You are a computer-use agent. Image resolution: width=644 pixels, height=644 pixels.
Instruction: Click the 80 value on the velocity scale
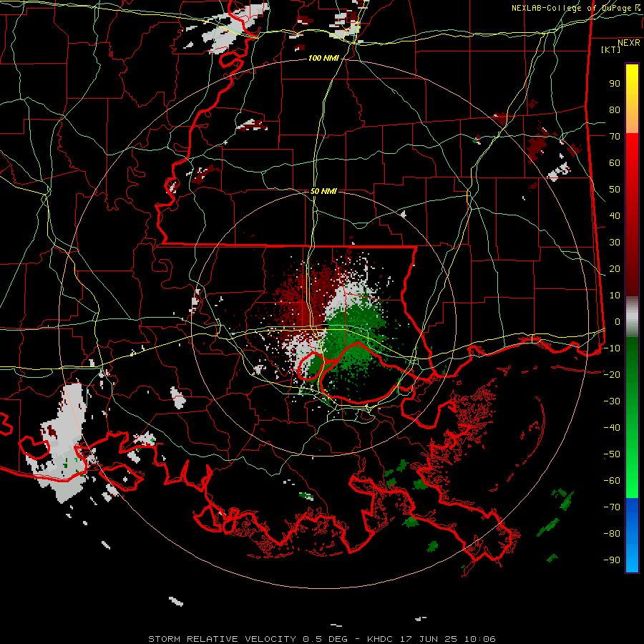(x=615, y=110)
